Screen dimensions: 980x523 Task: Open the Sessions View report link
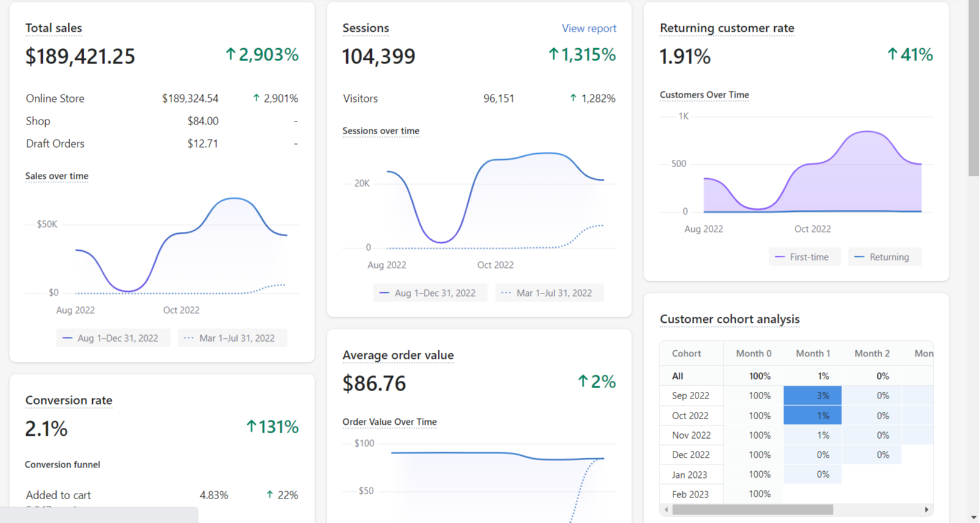[589, 28]
